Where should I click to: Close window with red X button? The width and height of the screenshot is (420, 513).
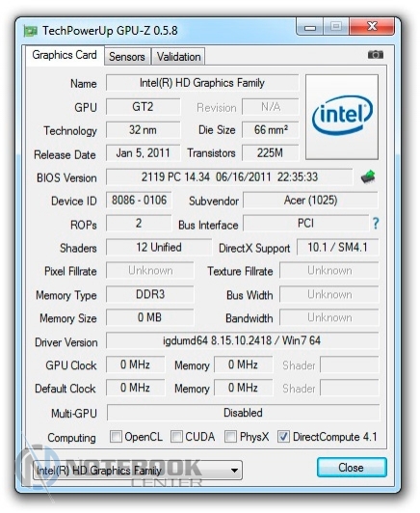[372, 26]
